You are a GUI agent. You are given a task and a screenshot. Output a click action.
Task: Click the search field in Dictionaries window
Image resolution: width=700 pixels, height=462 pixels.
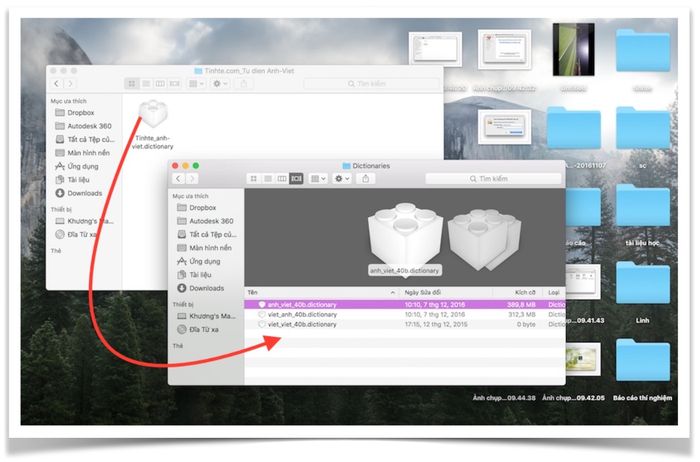tap(492, 178)
